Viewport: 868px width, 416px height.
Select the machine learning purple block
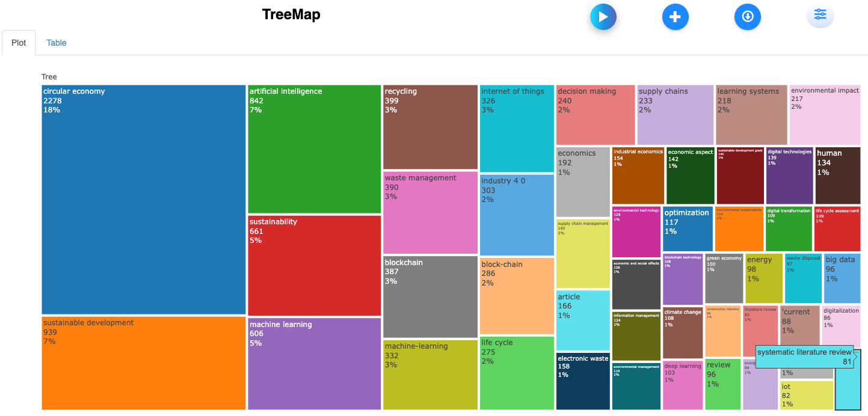[314, 364]
